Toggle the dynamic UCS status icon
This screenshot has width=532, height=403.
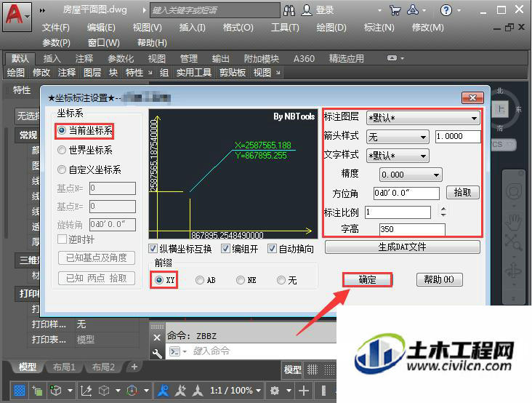(x=86, y=391)
